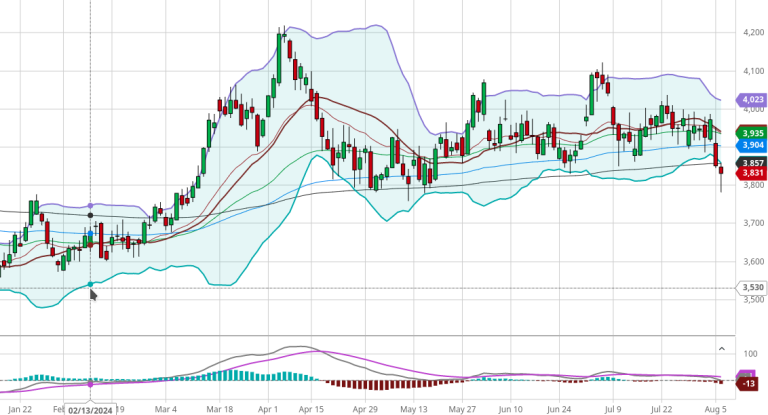Click the 3,530 crosshair price label
Image resolution: width=768 pixels, height=415 pixels.
[x=751, y=288]
